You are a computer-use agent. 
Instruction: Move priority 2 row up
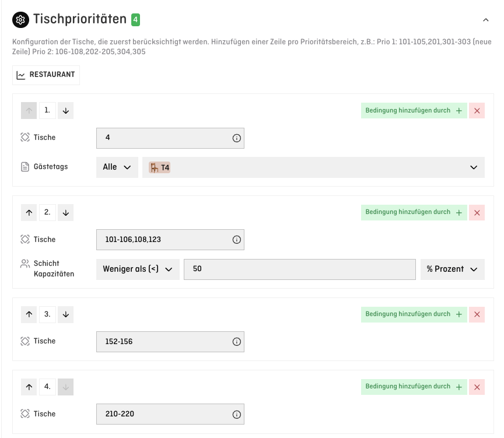[x=29, y=212]
